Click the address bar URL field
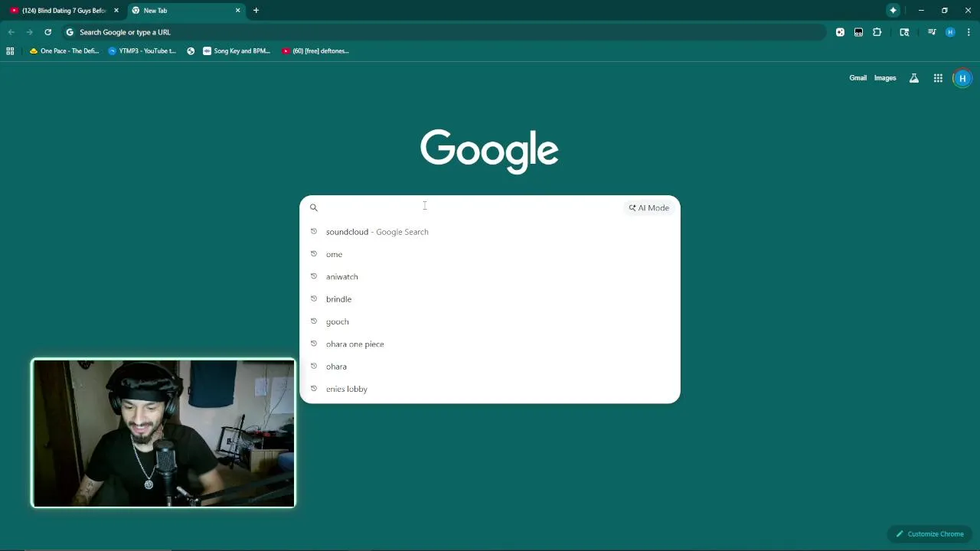This screenshot has height=551, width=980. tap(444, 32)
